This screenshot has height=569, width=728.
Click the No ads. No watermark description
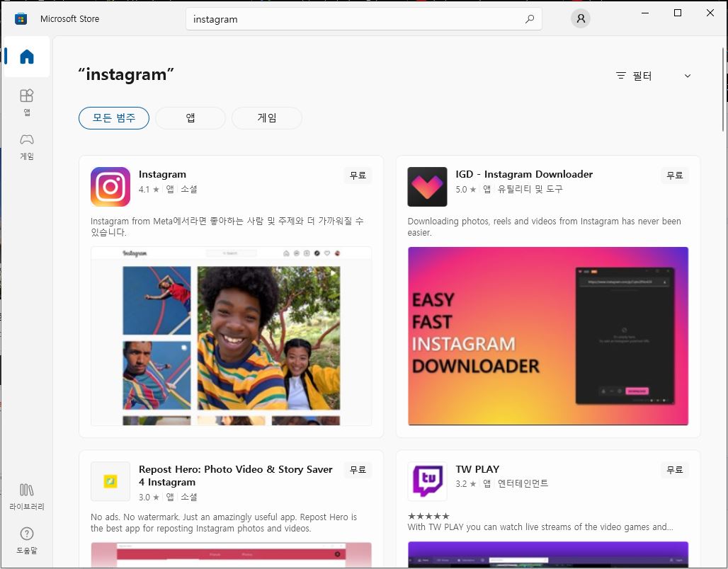tap(224, 522)
